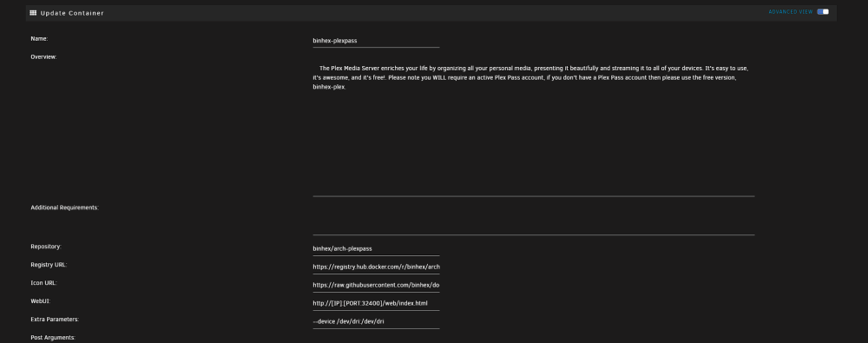Click the WebUI address input field

pos(376,304)
